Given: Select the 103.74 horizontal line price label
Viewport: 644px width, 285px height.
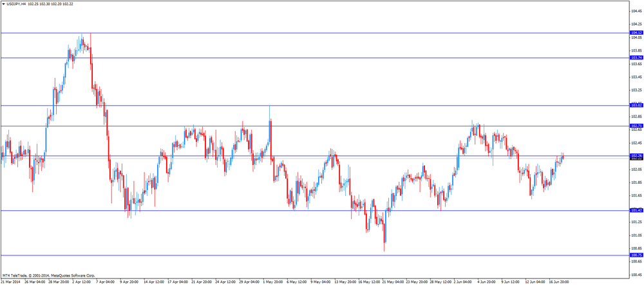Looking at the screenshot, I should [x=636, y=58].
